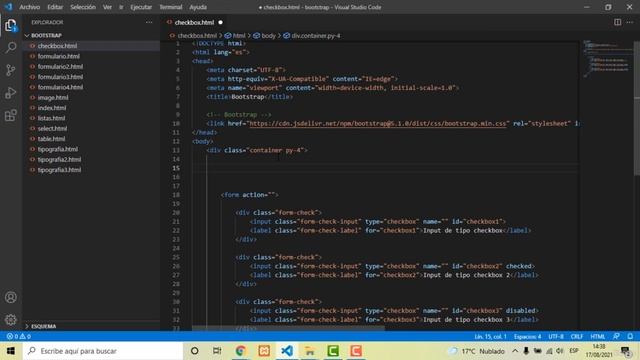Viewport: 640px width, 360px height.
Task: Click the editor minimap preview
Action: click(607, 59)
